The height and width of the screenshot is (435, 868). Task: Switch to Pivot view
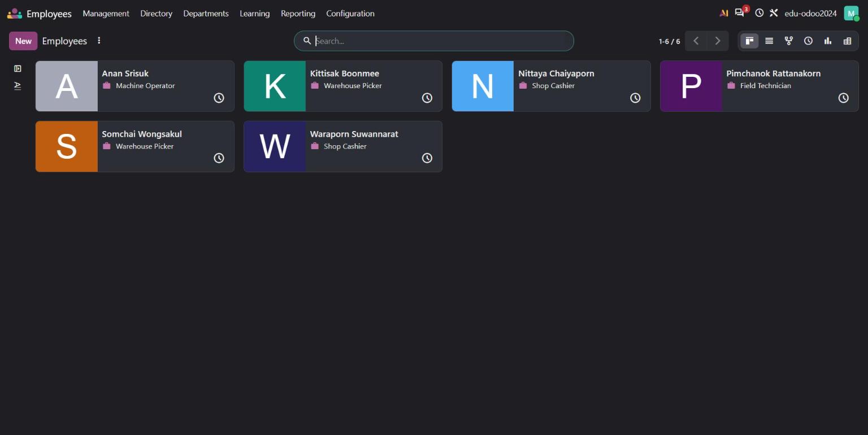pyautogui.click(x=847, y=41)
